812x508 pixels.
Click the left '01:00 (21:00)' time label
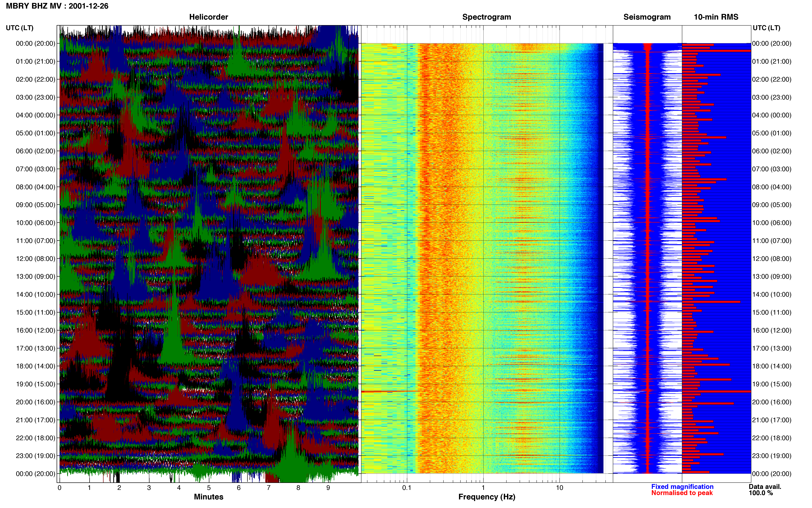[35, 61]
